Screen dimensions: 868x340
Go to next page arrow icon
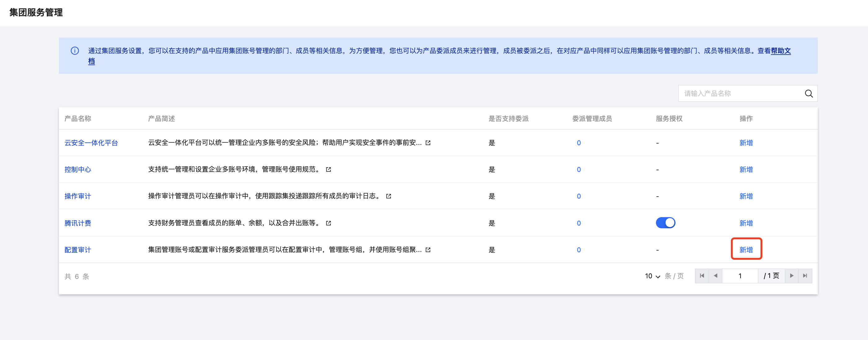(x=791, y=275)
